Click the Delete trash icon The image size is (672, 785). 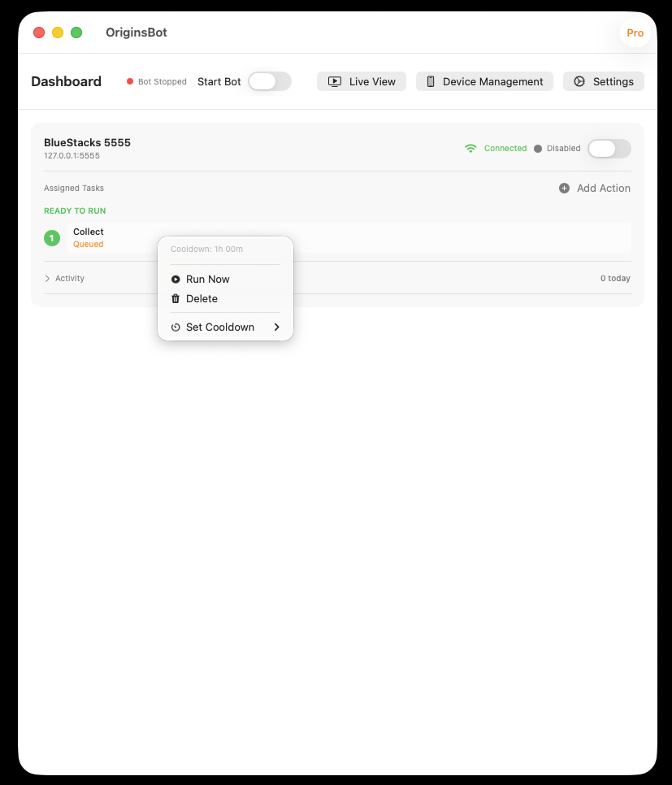pyautogui.click(x=176, y=299)
